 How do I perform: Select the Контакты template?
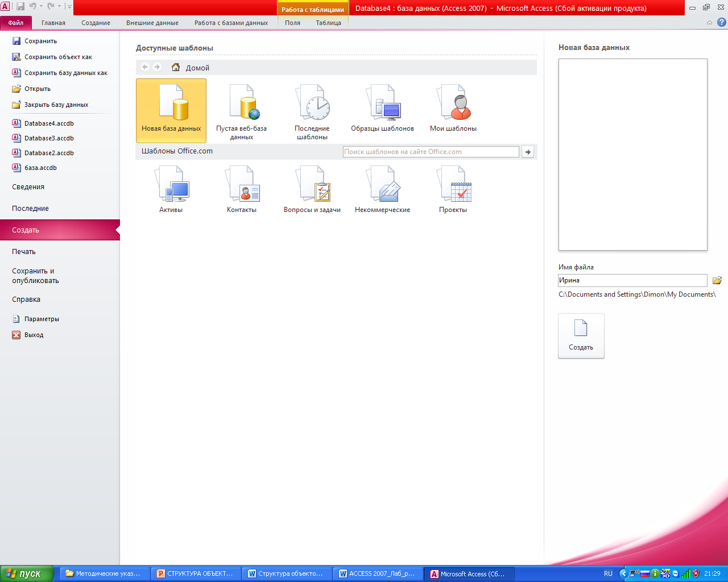pos(242,189)
